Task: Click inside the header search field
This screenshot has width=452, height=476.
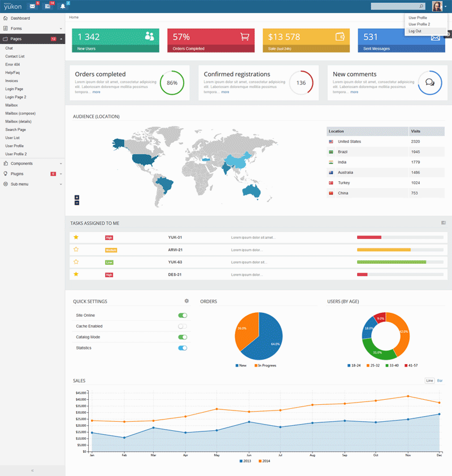Action: [398, 6]
